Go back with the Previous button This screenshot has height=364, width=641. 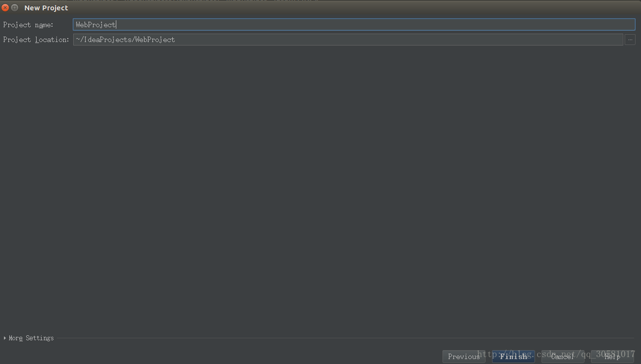[x=464, y=356]
